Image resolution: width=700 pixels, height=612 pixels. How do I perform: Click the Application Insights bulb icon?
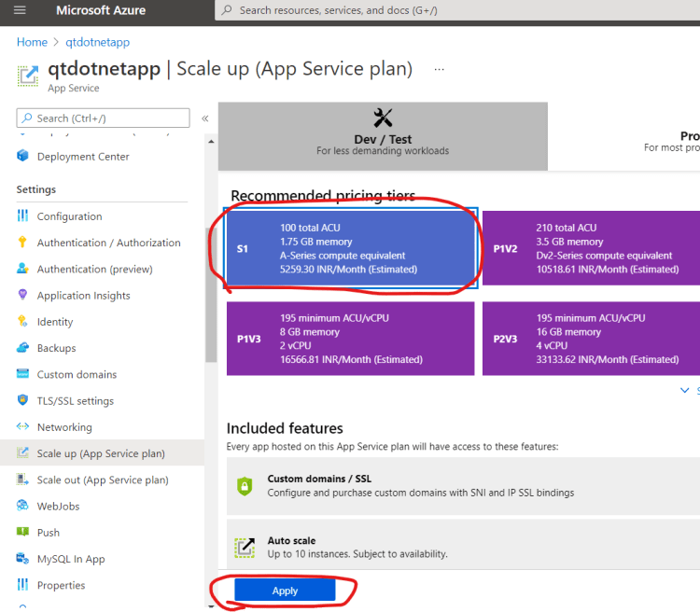click(x=22, y=295)
